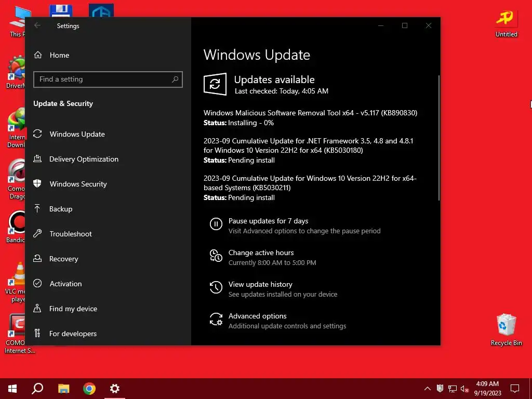
Task: Select the Recycle Bin desktop icon
Action: (x=506, y=330)
